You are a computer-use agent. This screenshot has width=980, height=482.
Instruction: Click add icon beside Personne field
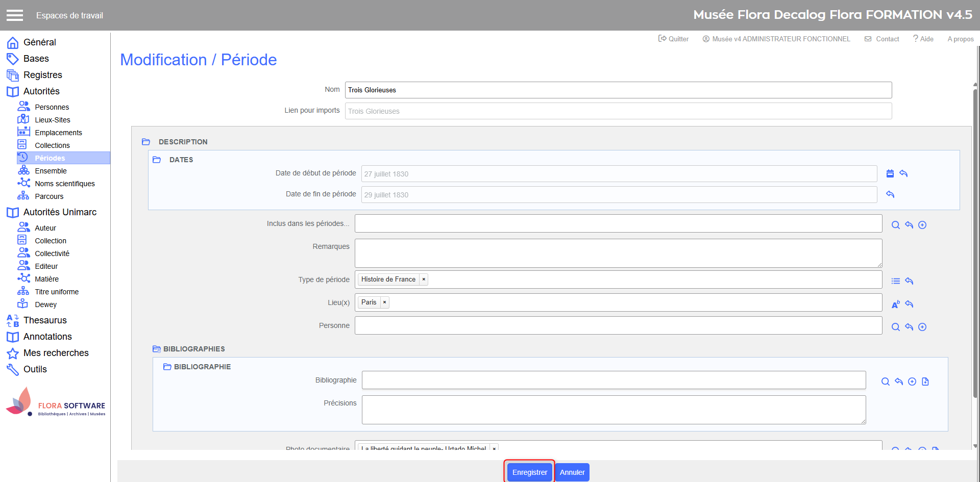pos(922,327)
